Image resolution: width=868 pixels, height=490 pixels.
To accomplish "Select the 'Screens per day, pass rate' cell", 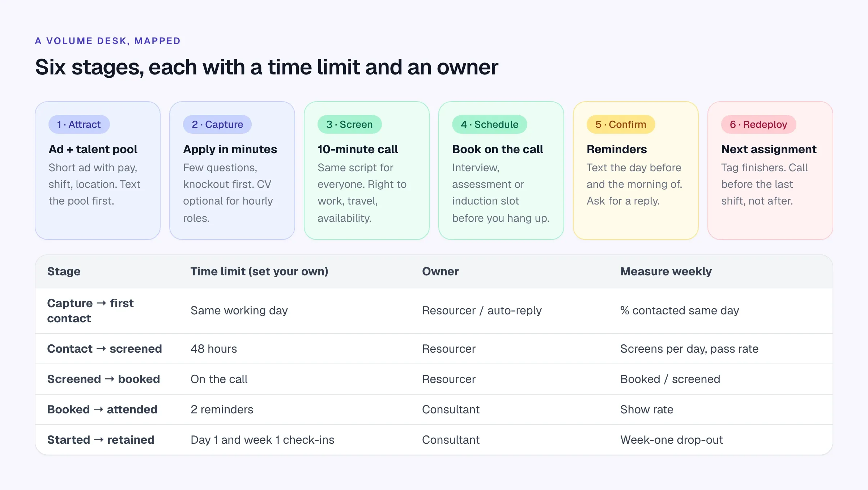I will point(689,349).
